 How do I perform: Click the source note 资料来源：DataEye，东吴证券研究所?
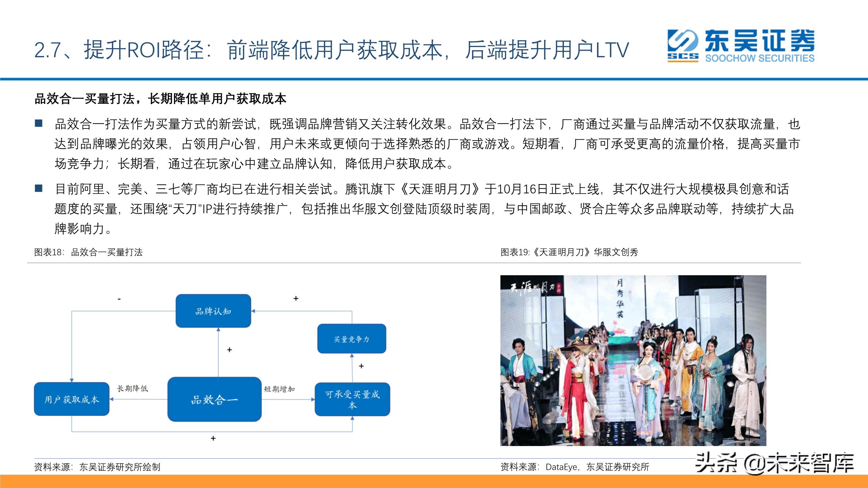coord(575,467)
